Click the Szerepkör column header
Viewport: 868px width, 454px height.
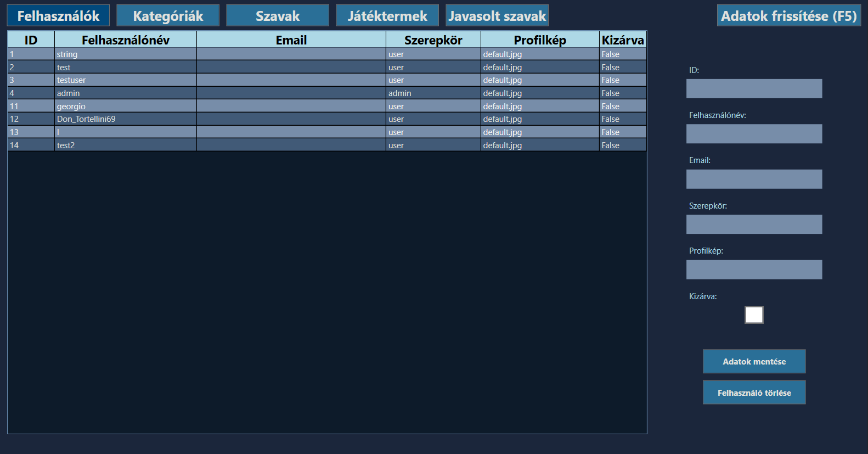coord(433,40)
